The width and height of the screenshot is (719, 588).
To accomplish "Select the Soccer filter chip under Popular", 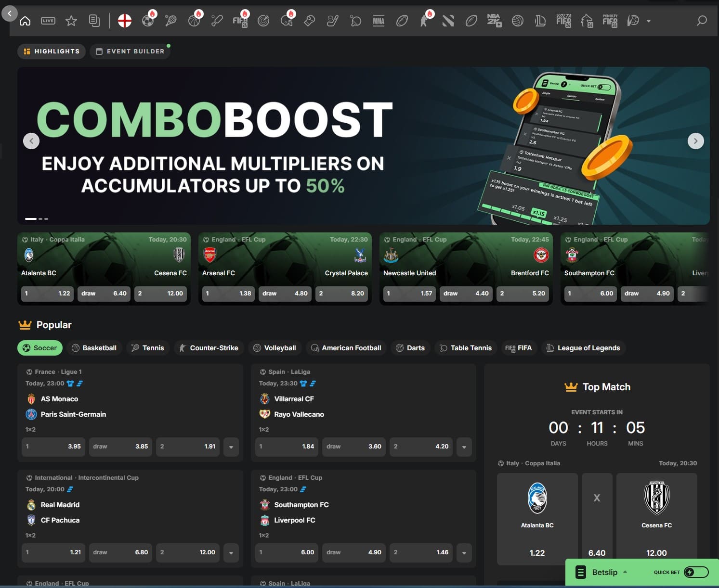I will coord(39,347).
